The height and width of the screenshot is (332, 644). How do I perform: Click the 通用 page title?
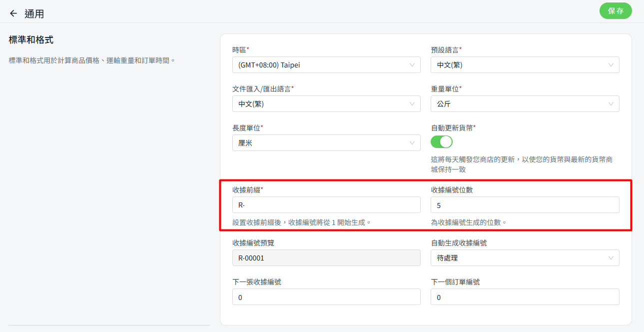[34, 14]
